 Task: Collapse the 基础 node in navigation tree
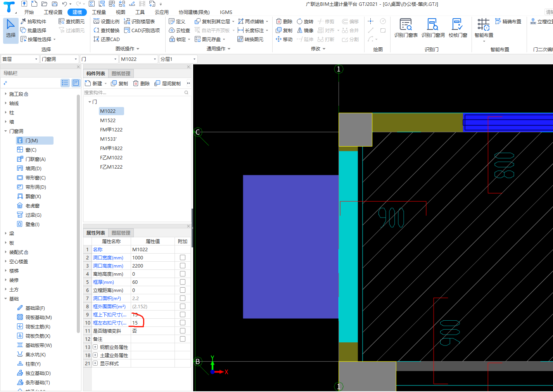click(5, 299)
